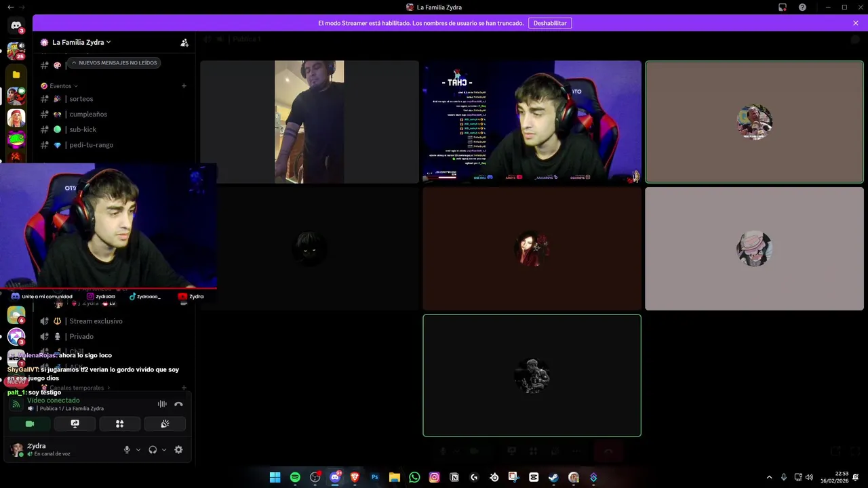Select green-outlined tile with grayscale avatar
Image resolution: width=868 pixels, height=488 pixels.
click(x=532, y=375)
